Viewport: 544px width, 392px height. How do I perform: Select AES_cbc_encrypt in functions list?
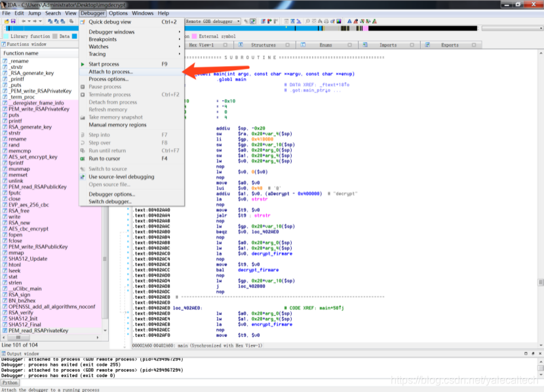point(28,229)
